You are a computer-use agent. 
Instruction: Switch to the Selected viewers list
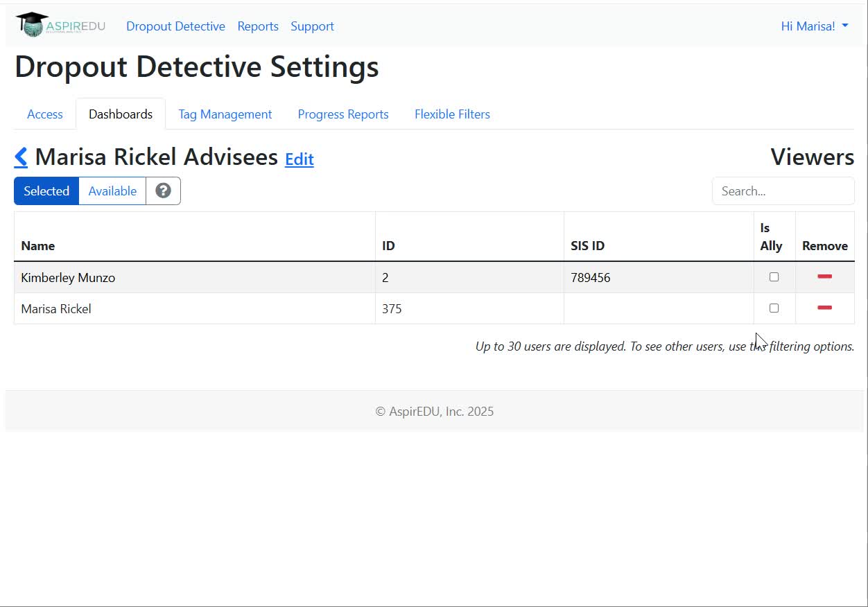(46, 191)
